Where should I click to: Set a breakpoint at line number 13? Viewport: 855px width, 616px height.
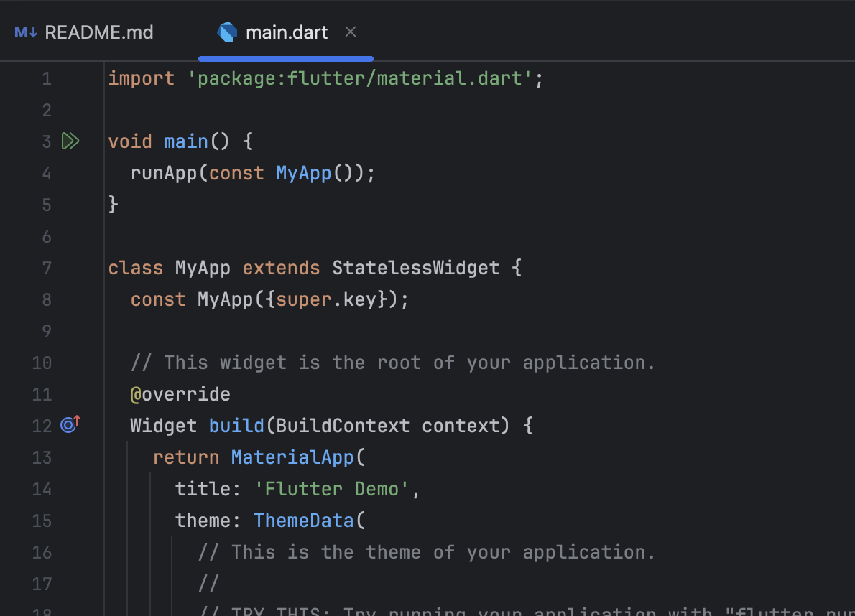(42, 458)
